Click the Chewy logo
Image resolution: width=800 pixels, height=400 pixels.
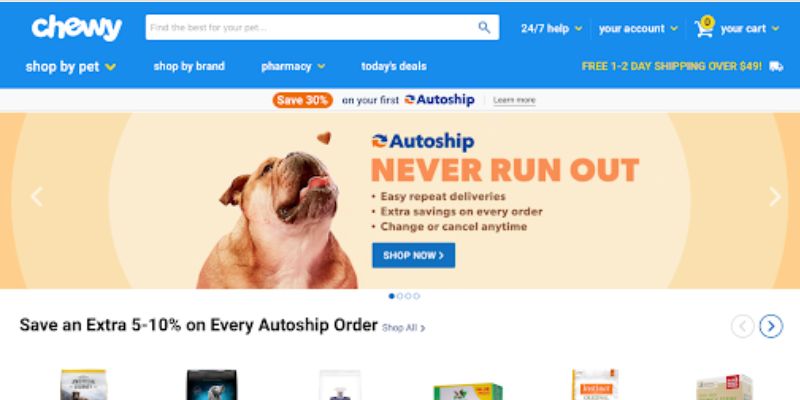77,28
